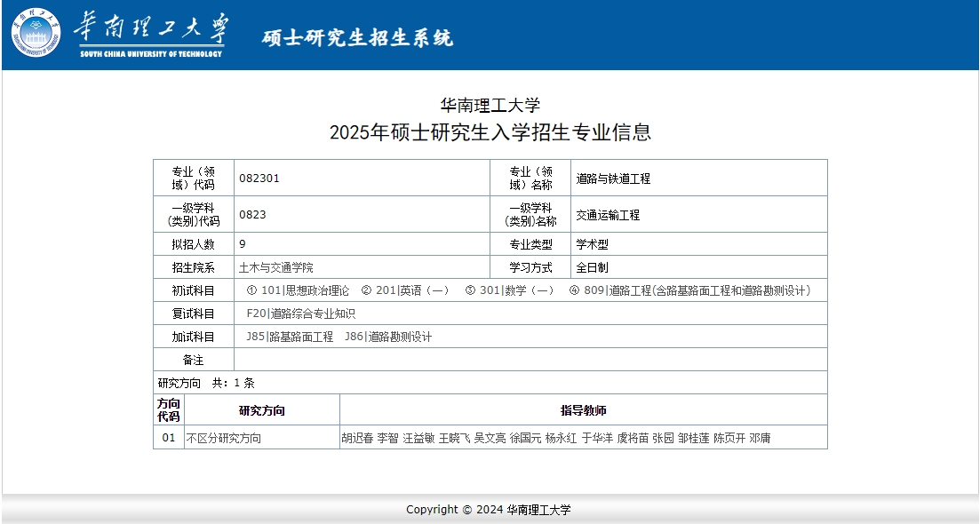Click the 专业类型 label cell
The height and width of the screenshot is (524, 980).
(x=530, y=244)
